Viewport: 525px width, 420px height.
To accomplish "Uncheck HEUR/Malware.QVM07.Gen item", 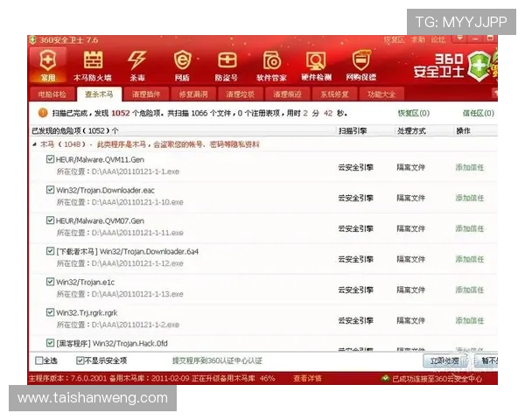I will (x=50, y=220).
